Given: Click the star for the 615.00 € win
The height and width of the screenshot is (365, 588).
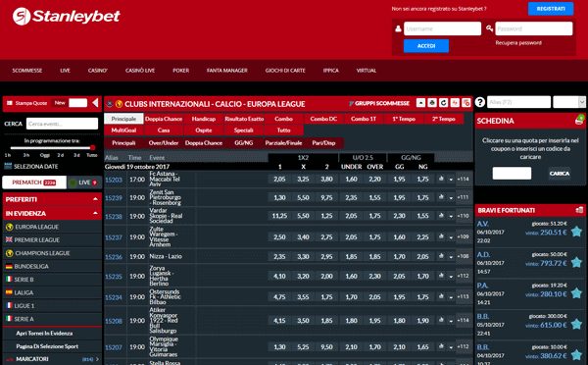Looking at the screenshot, I should tap(576, 324).
